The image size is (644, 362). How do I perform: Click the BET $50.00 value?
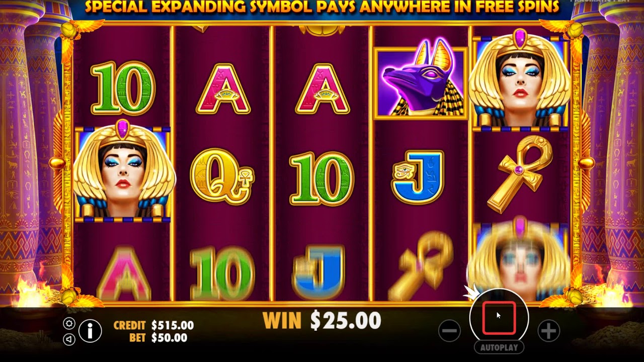click(158, 338)
